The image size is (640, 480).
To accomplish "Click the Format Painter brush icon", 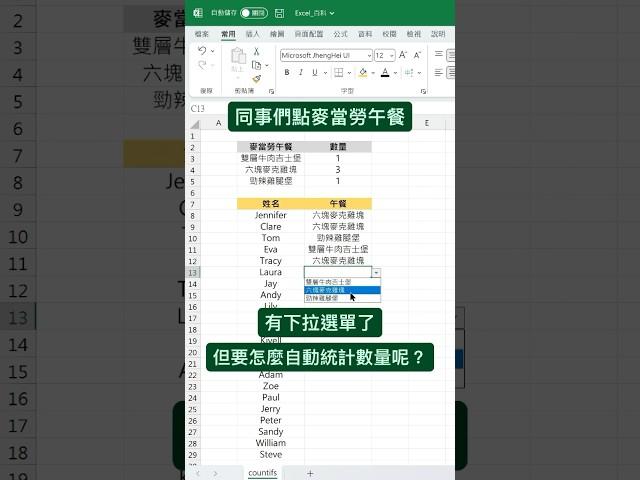I will pos(256,78).
